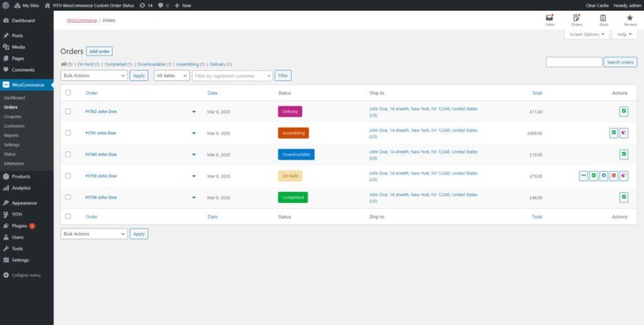This screenshot has height=325, width=644.
Task: Check the box for order #1762
Action: click(x=68, y=112)
